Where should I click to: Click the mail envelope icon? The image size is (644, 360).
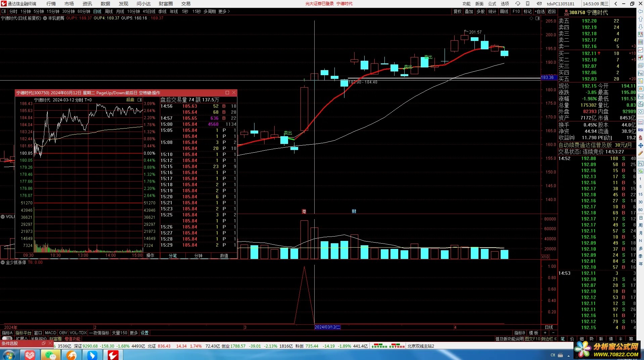click(539, 4)
